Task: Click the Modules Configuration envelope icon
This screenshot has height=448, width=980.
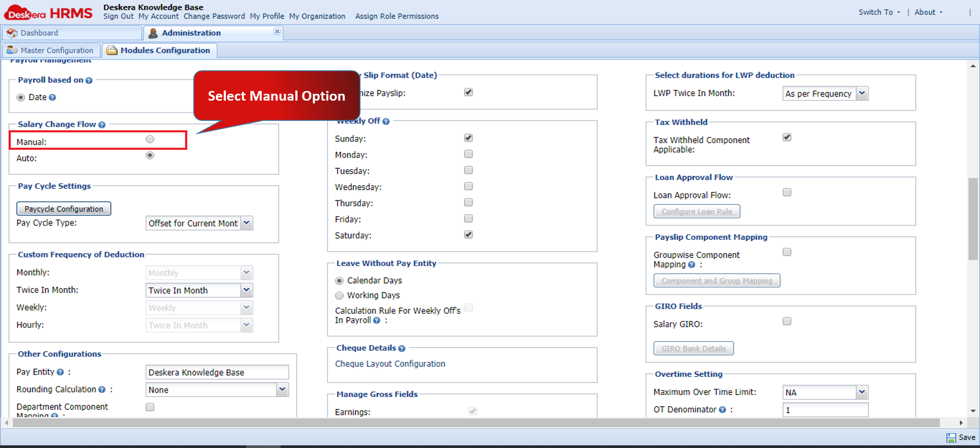Action: point(112,50)
